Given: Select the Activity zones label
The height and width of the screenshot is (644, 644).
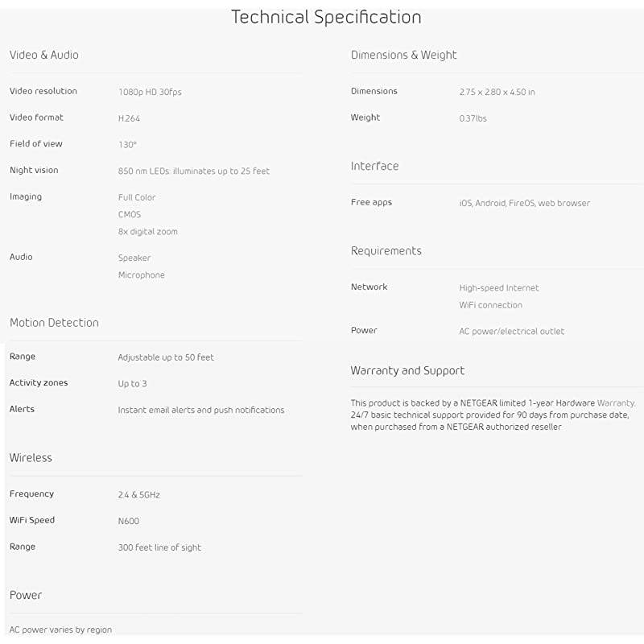Looking at the screenshot, I should (x=39, y=382).
